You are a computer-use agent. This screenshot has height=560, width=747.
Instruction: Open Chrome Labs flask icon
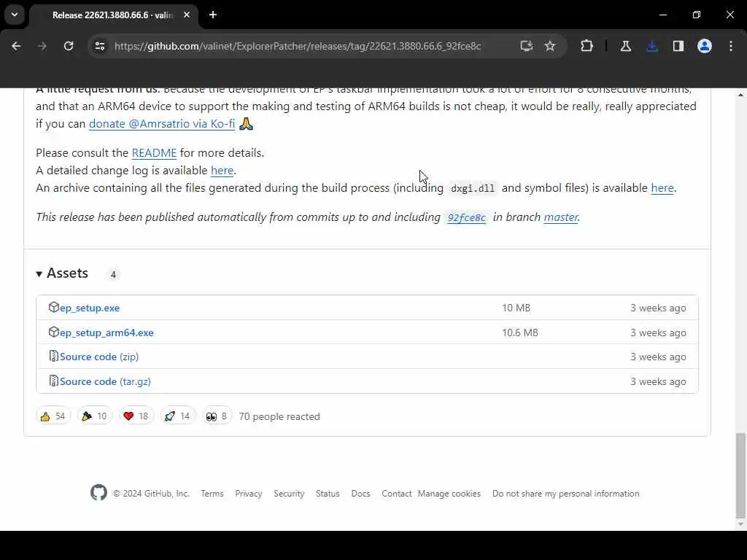point(625,46)
